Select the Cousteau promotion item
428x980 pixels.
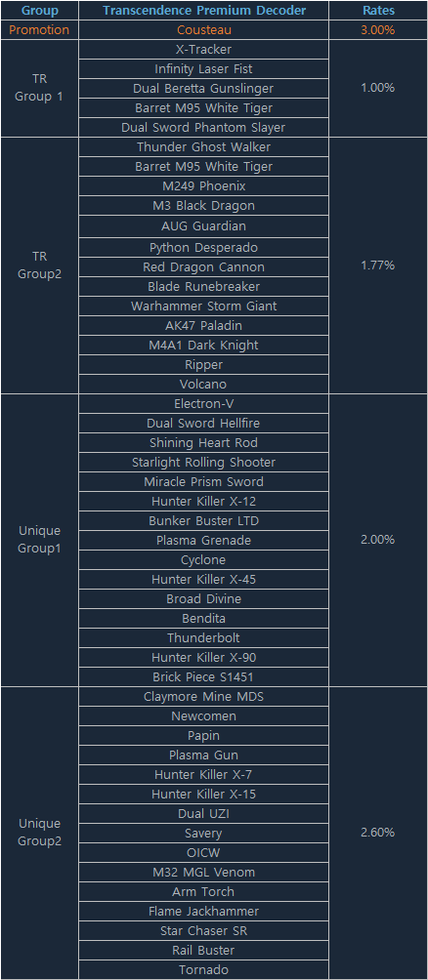204,30
